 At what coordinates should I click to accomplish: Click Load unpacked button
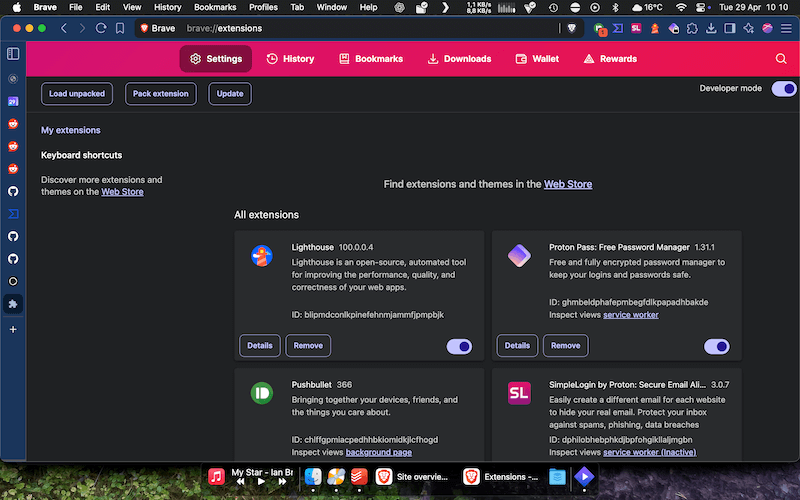coord(77,94)
